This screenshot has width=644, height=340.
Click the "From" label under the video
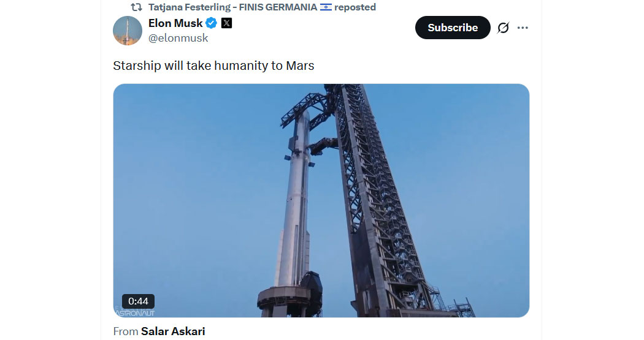coord(126,331)
